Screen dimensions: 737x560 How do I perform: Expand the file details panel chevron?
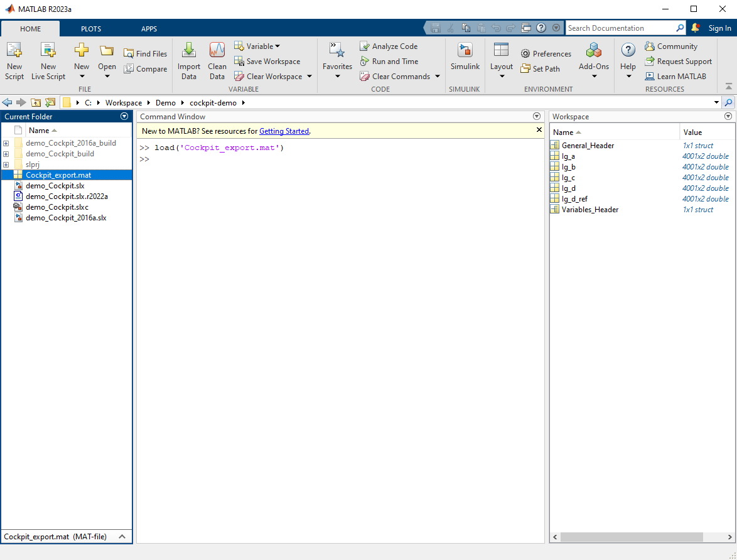(x=122, y=537)
